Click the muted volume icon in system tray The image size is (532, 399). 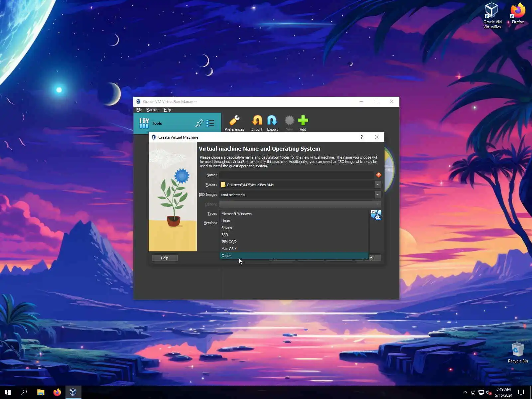[x=489, y=392]
